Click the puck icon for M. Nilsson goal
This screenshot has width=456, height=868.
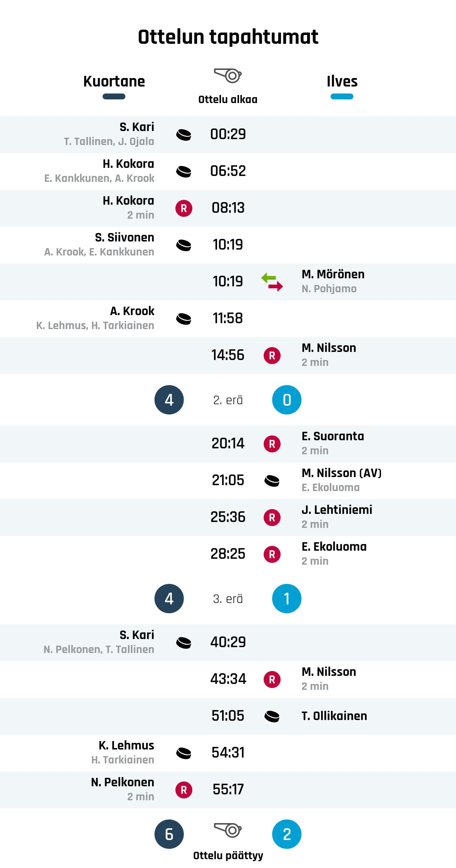click(x=272, y=481)
